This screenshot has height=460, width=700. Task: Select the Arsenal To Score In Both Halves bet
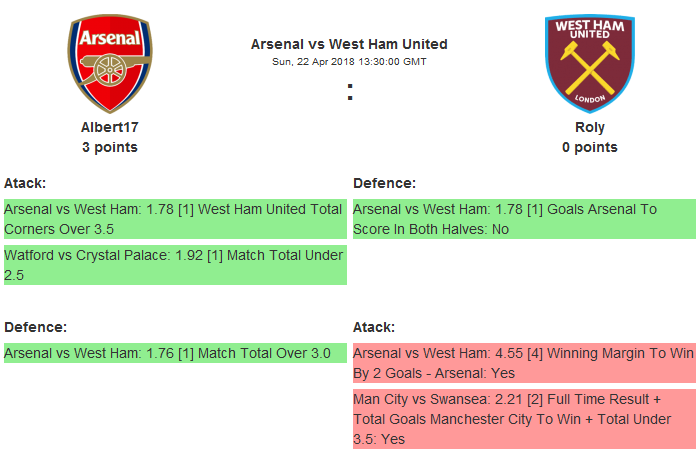[523, 219]
